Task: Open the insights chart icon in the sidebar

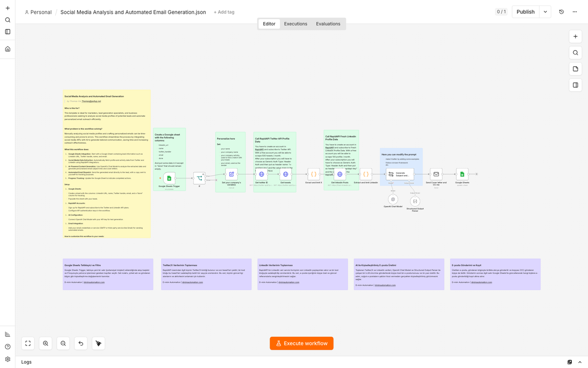Action: pos(7,334)
